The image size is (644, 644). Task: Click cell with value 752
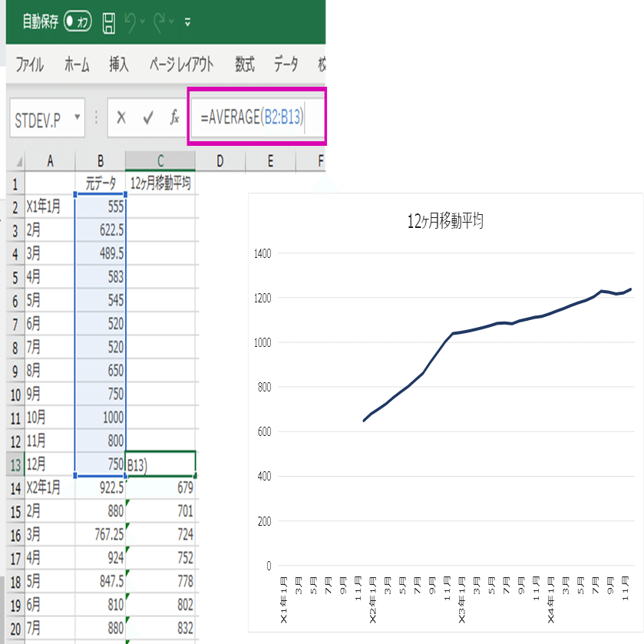pos(160,558)
